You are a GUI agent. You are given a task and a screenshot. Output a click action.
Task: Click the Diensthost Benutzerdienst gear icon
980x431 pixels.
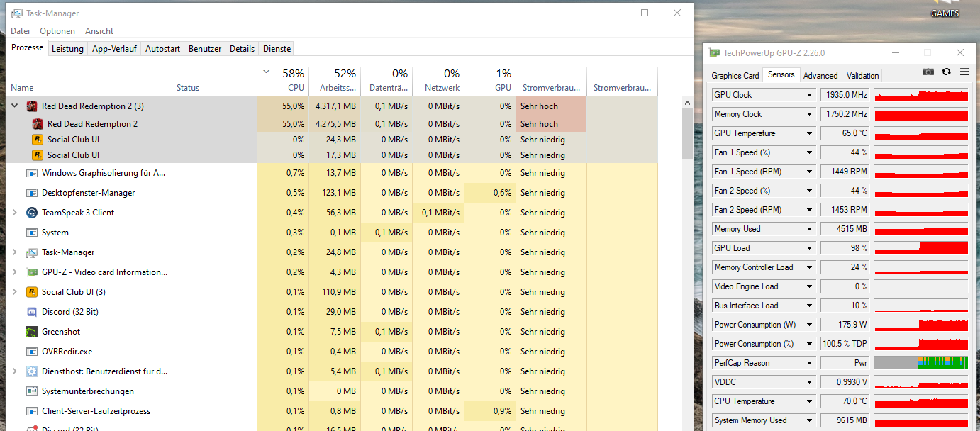point(32,371)
